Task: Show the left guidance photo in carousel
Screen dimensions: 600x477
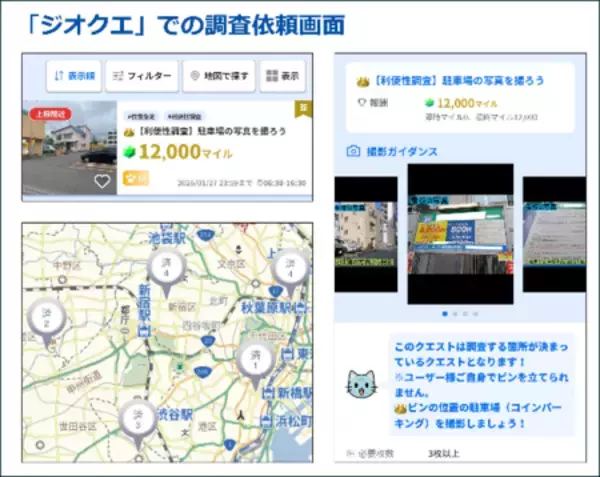Action: [x=366, y=234]
